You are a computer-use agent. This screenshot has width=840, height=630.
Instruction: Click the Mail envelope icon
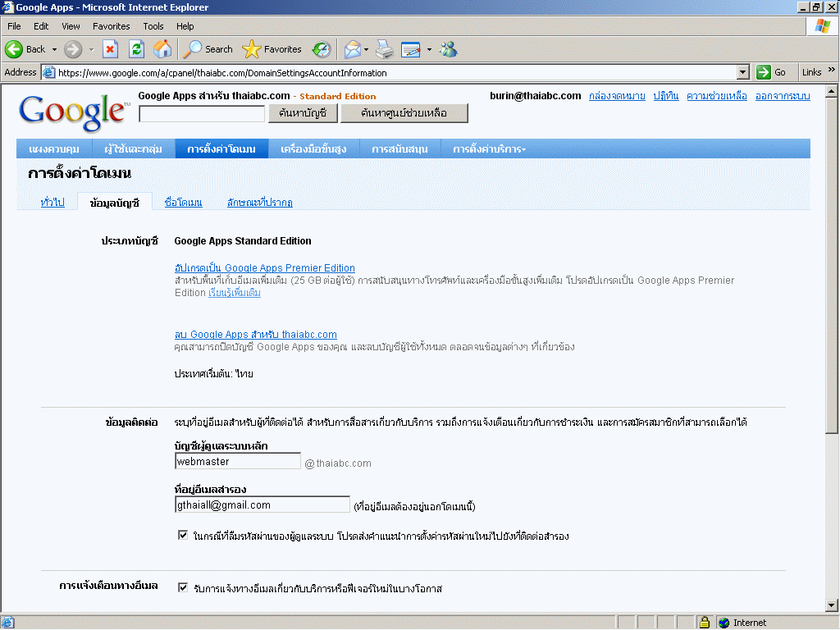(352, 49)
